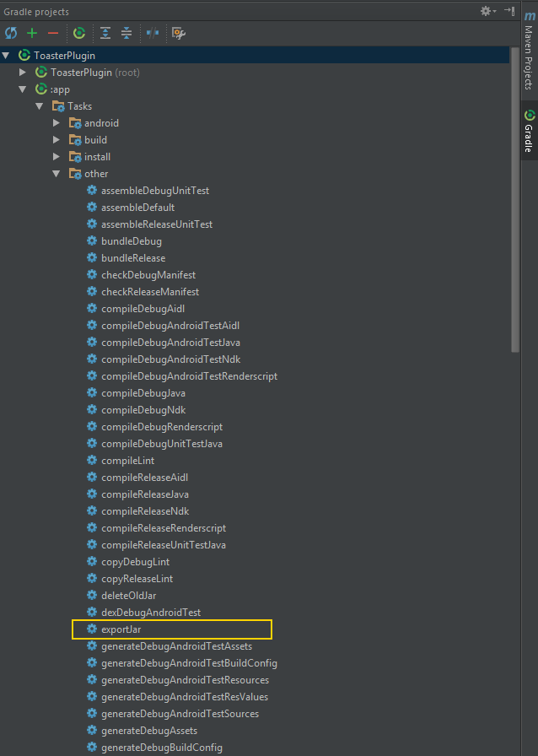Screen dimensions: 538x756
Task: Toggle offline mode in the Gradle toolbar
Action: click(x=152, y=33)
